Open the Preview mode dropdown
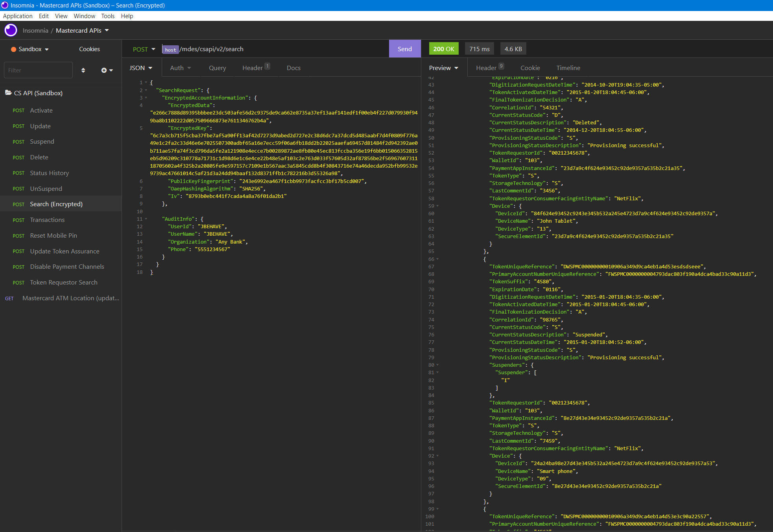The height and width of the screenshot is (532, 773). [x=444, y=68]
